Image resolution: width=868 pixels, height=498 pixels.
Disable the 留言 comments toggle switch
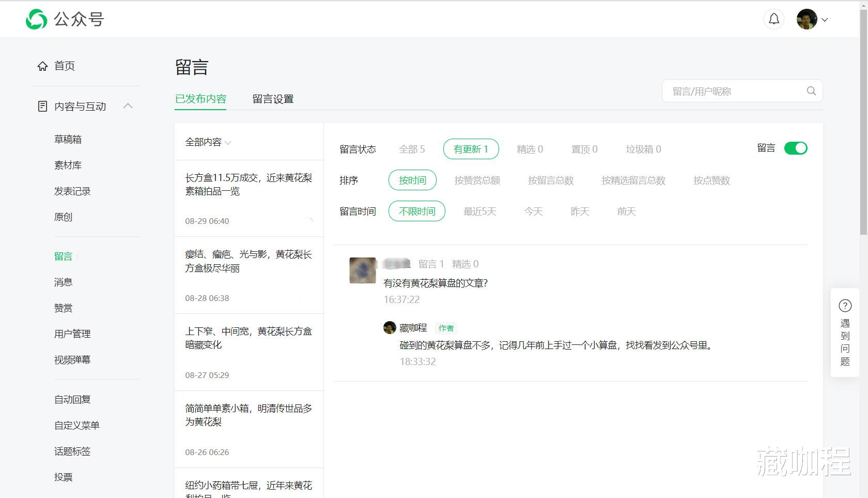(796, 148)
